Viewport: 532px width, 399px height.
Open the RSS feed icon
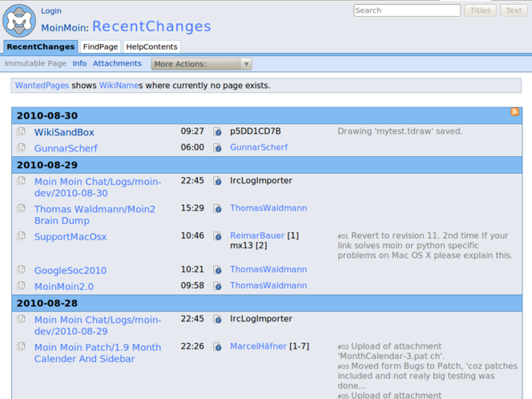(x=514, y=112)
